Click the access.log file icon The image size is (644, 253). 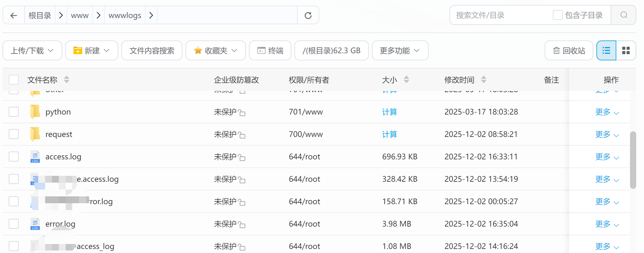click(35, 157)
